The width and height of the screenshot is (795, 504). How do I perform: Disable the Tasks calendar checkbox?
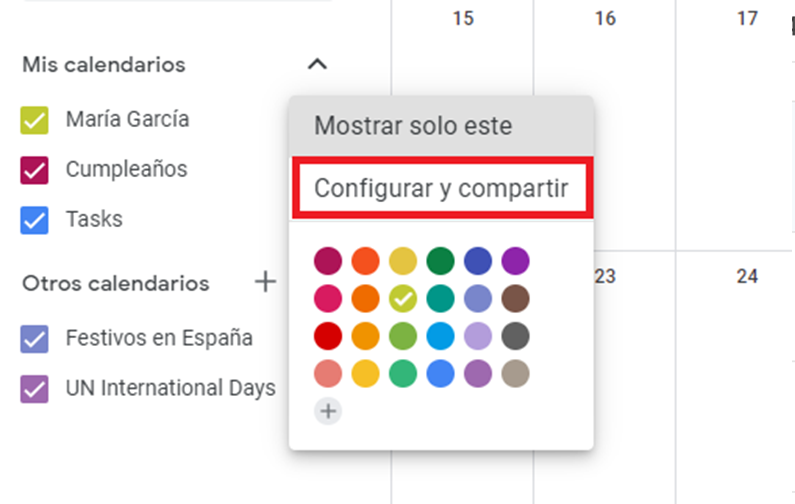pos(35,220)
